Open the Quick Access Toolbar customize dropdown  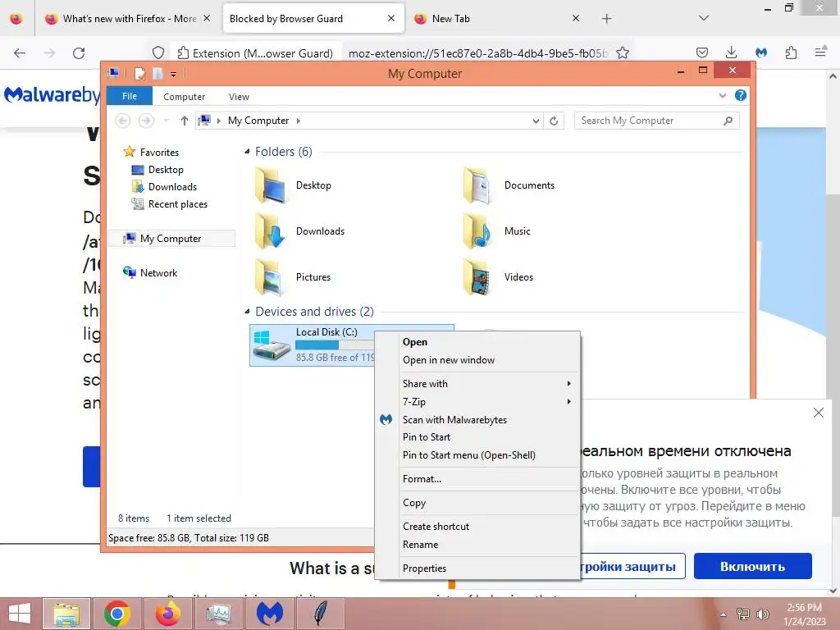tap(174, 74)
